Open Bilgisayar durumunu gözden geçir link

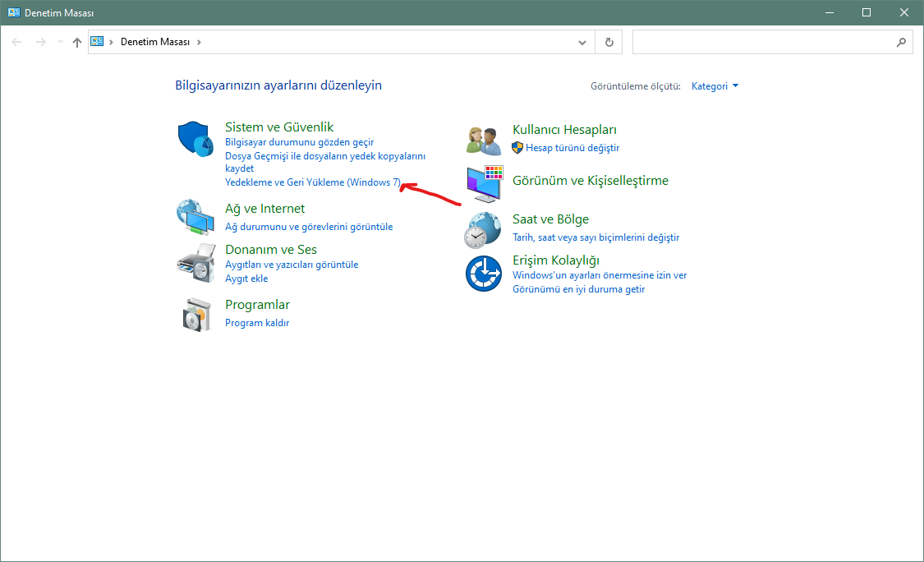pyautogui.click(x=299, y=142)
